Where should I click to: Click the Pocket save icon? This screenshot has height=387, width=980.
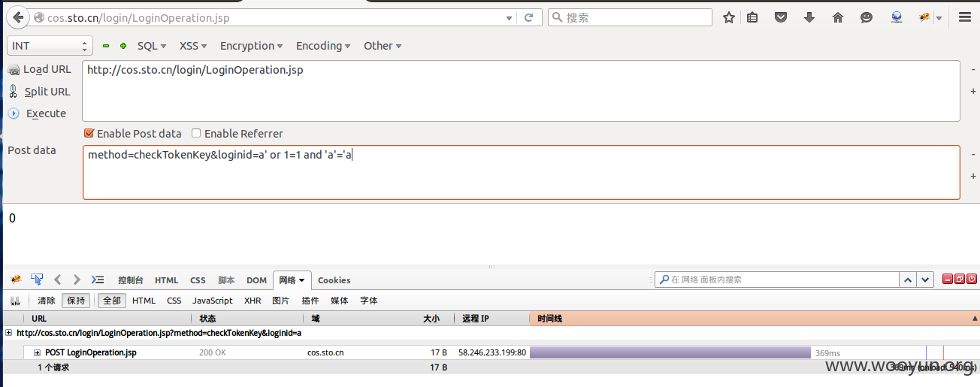tap(781, 17)
